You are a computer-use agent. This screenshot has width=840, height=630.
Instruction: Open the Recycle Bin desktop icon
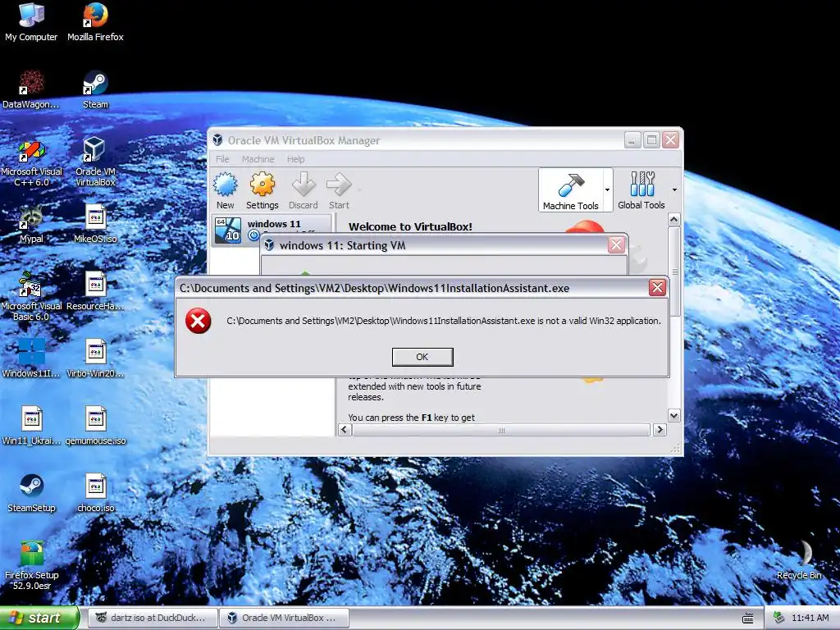(799, 560)
